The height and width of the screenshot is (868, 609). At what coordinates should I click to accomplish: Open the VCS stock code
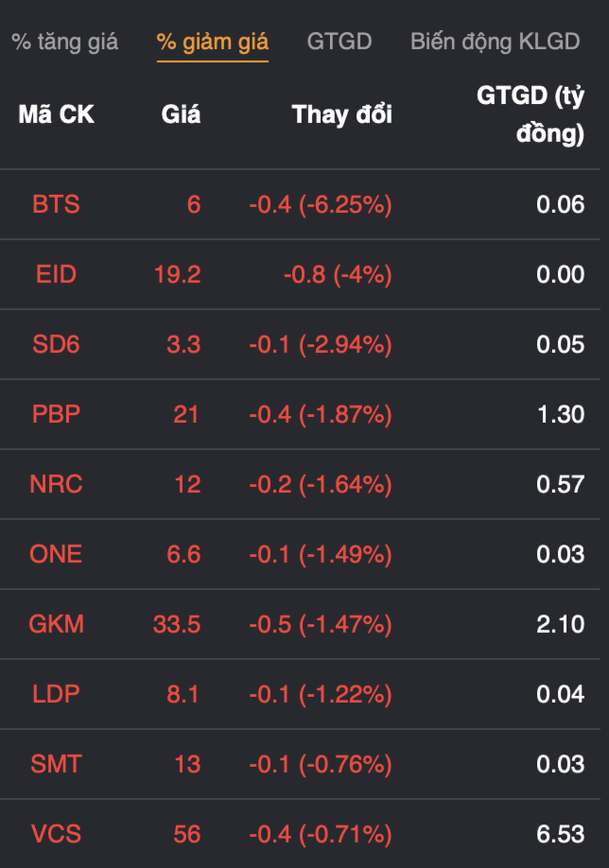pyautogui.click(x=56, y=834)
